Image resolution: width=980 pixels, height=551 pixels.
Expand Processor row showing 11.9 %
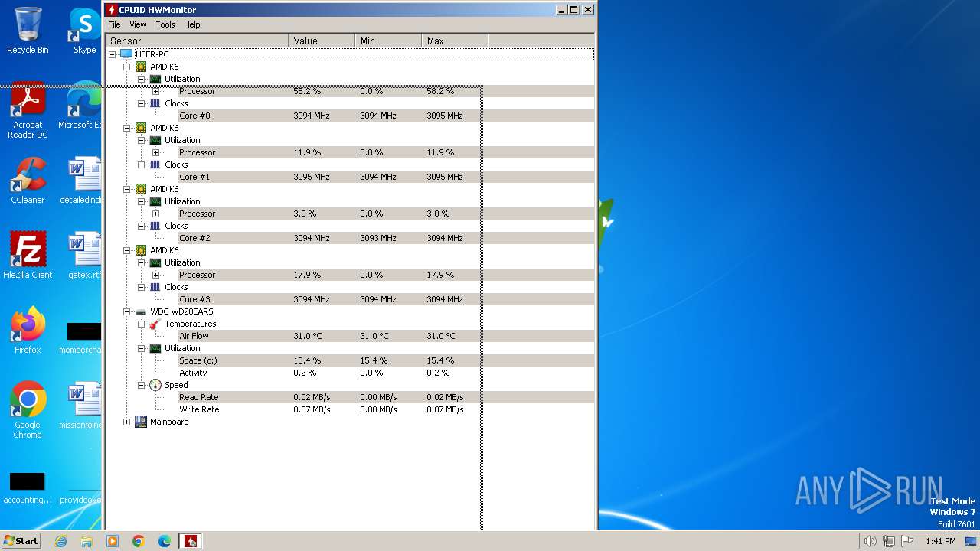pos(156,152)
